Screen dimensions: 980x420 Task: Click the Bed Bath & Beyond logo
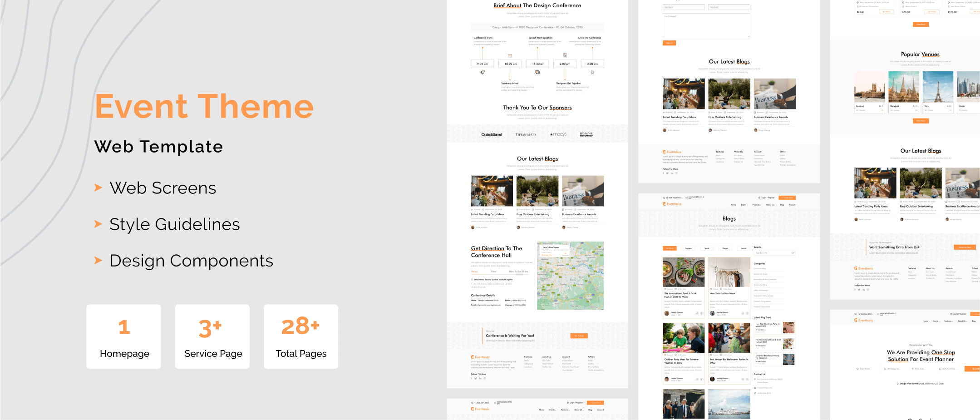pyautogui.click(x=586, y=134)
